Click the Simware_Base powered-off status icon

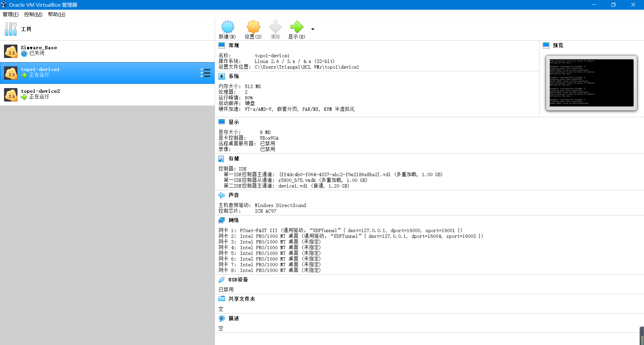24,53
